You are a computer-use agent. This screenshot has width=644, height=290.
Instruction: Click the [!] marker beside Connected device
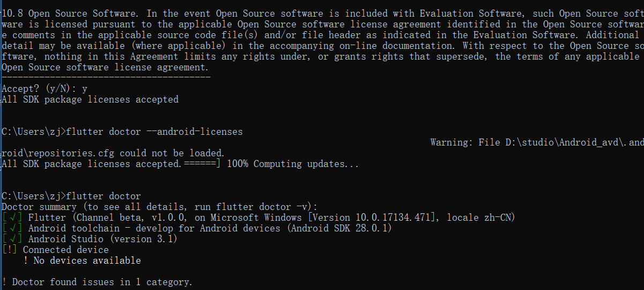(10, 250)
